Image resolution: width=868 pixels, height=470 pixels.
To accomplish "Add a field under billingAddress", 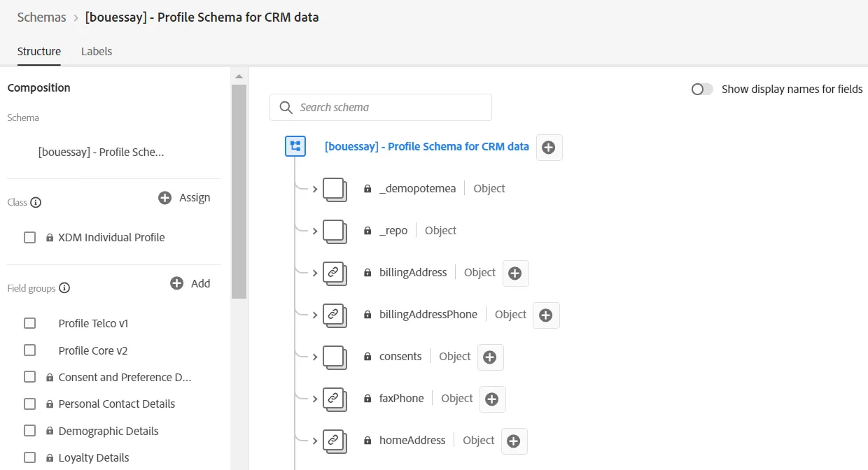I will click(515, 273).
